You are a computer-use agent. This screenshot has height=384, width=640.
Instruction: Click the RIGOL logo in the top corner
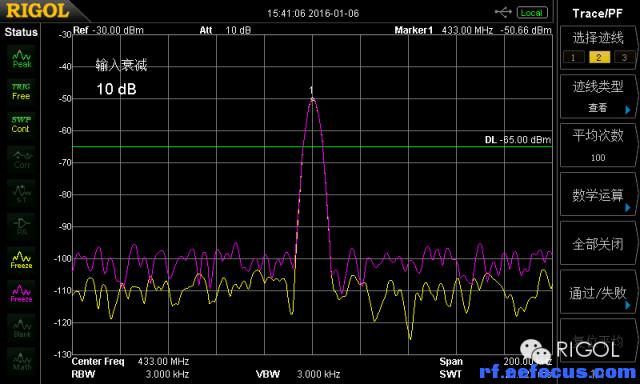[x=38, y=11]
